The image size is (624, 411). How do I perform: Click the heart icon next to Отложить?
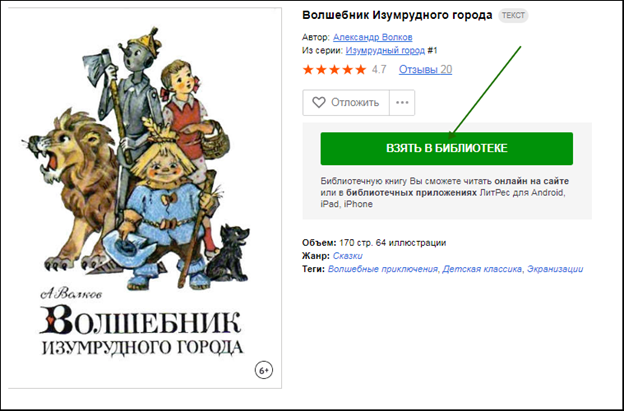pyautogui.click(x=318, y=103)
